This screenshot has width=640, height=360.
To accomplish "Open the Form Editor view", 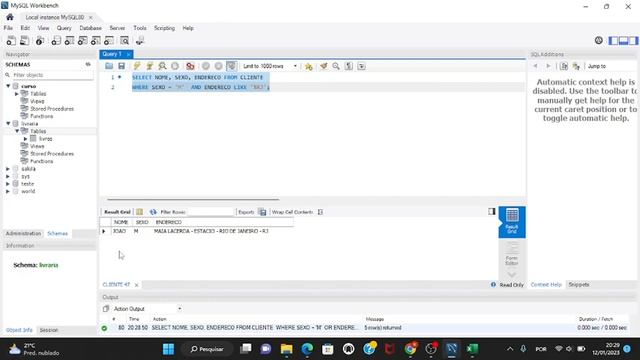I will pyautogui.click(x=512, y=253).
